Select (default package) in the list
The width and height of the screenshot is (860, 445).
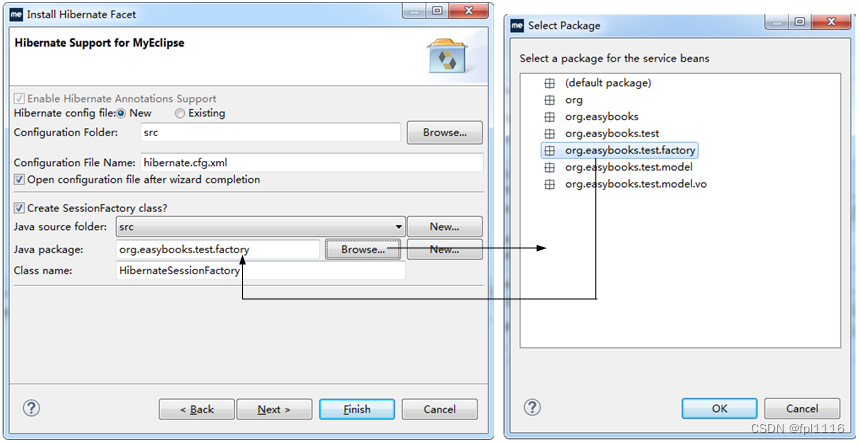(x=608, y=83)
